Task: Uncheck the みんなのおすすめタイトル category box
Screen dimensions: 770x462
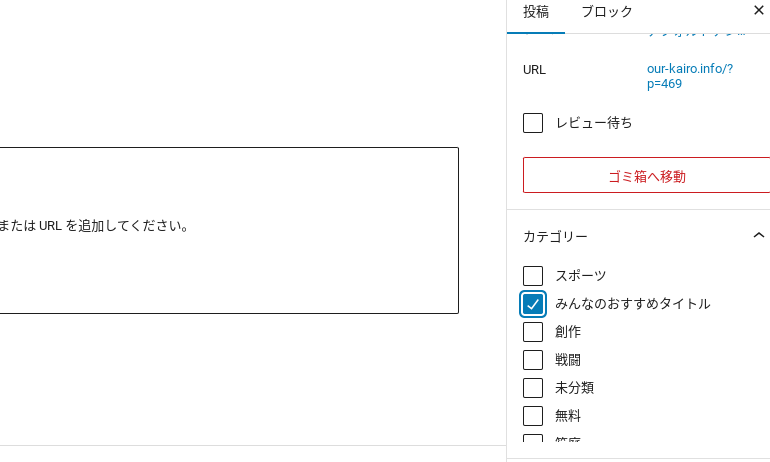Action: (x=533, y=304)
